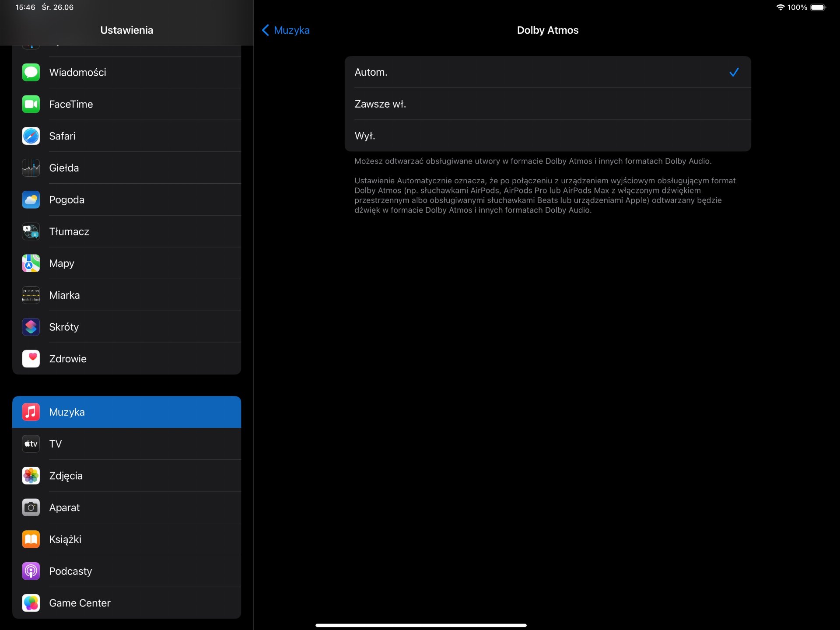This screenshot has width=840, height=630.
Task: Tap the battery status icon
Action: coord(818,7)
